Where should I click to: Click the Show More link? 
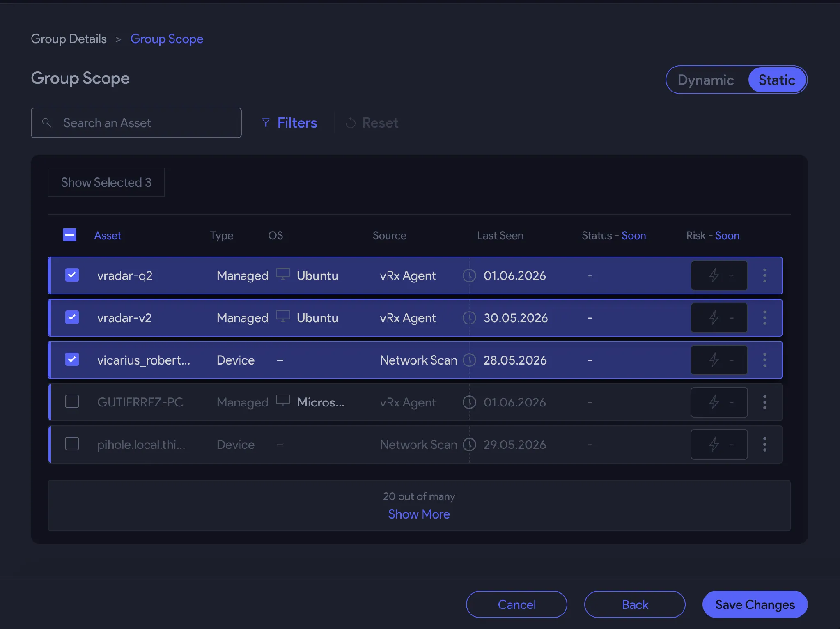pos(419,514)
